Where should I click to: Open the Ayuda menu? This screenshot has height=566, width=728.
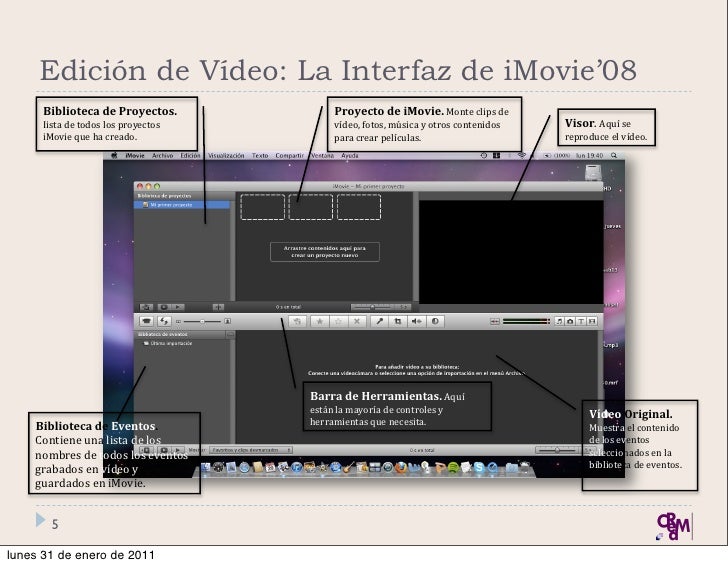click(x=350, y=156)
